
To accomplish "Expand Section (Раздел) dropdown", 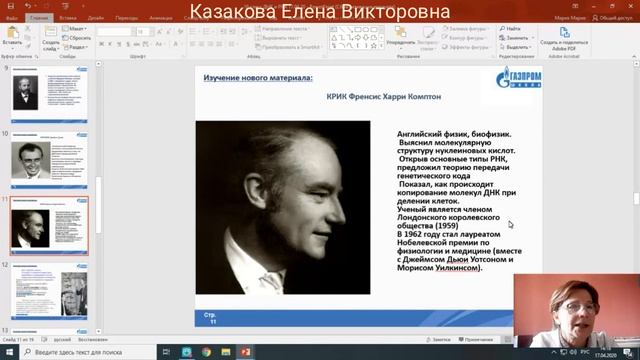I will pyautogui.click(x=76, y=47).
